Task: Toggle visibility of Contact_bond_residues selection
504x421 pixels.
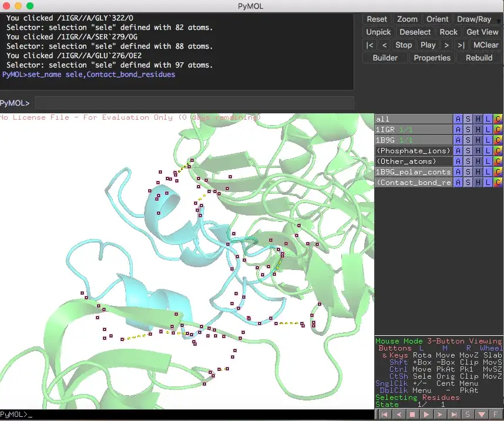Action: (411, 182)
